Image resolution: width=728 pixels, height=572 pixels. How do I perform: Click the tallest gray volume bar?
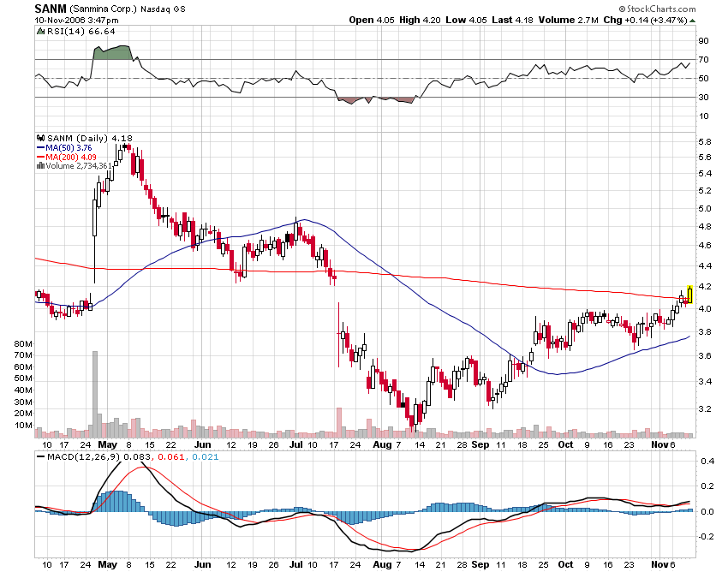[x=95, y=394]
